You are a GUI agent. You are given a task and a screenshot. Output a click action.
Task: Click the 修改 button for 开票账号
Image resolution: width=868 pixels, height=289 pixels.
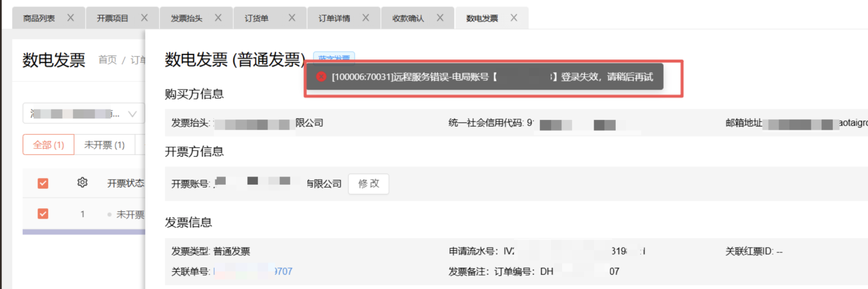[368, 184]
